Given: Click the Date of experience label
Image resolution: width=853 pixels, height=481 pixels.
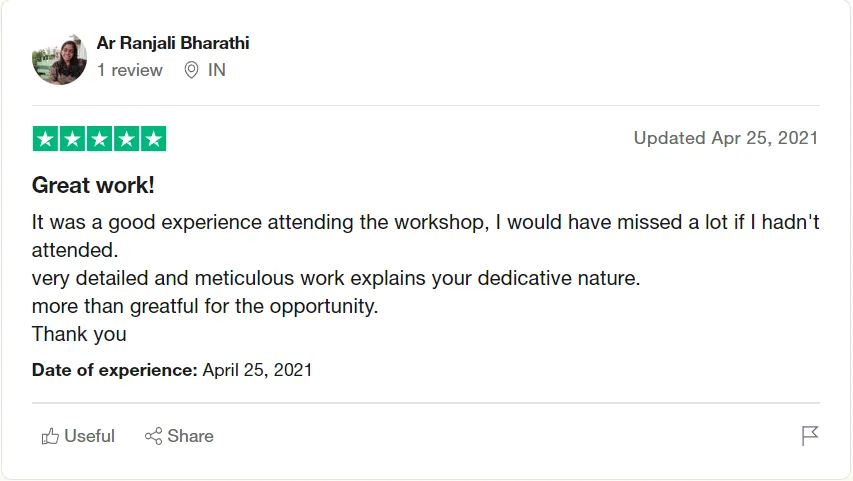Looking at the screenshot, I should click(115, 370).
